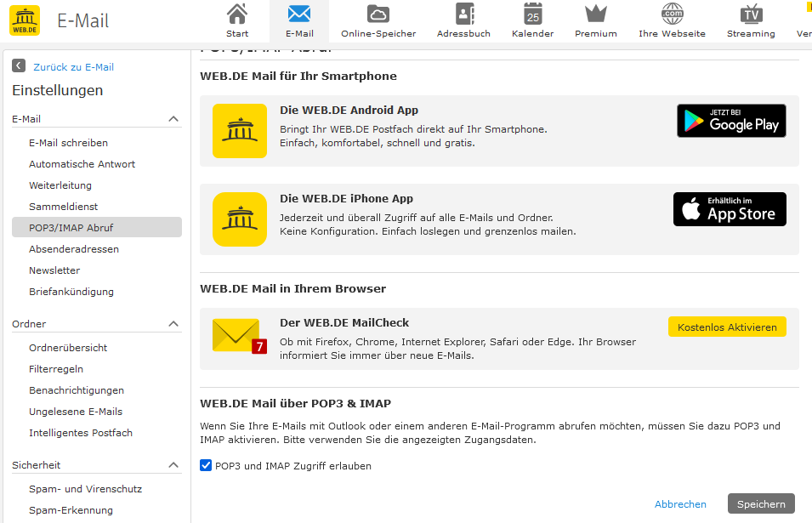Viewport: 812px width, 523px height.
Task: Click the Die WEB.DE Android App heading
Action: click(x=349, y=111)
